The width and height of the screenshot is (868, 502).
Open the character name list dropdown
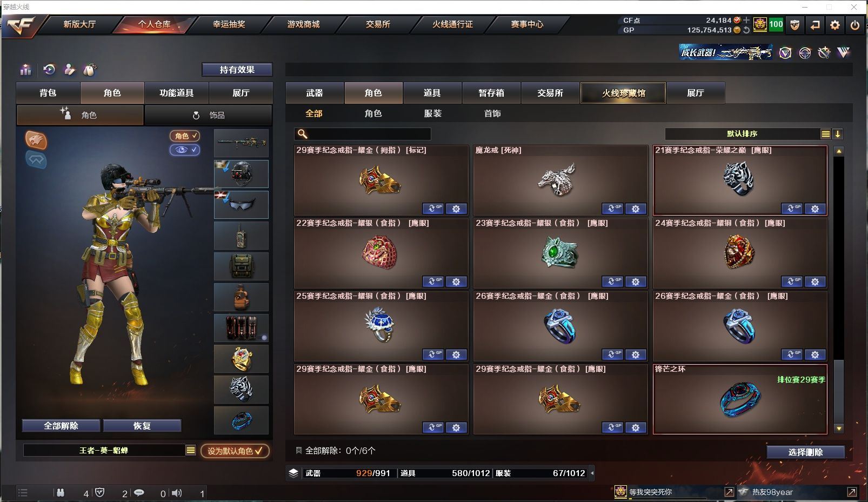point(191,450)
